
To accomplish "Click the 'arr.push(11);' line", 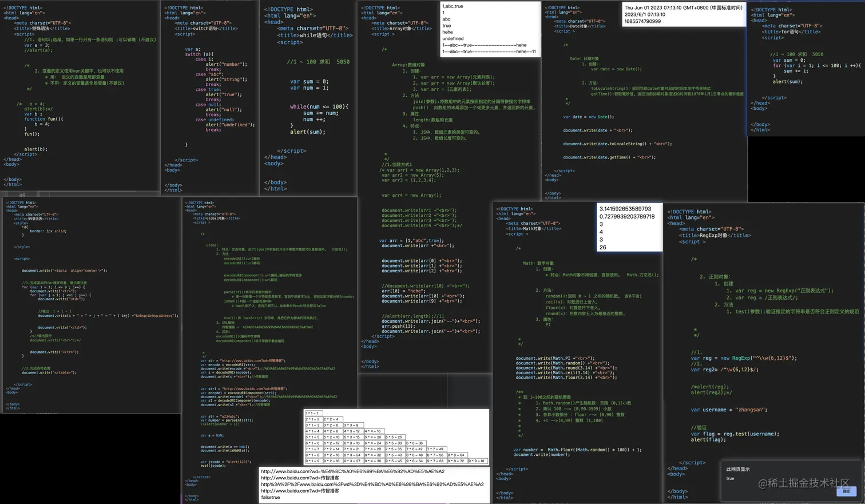I will coord(399,326).
